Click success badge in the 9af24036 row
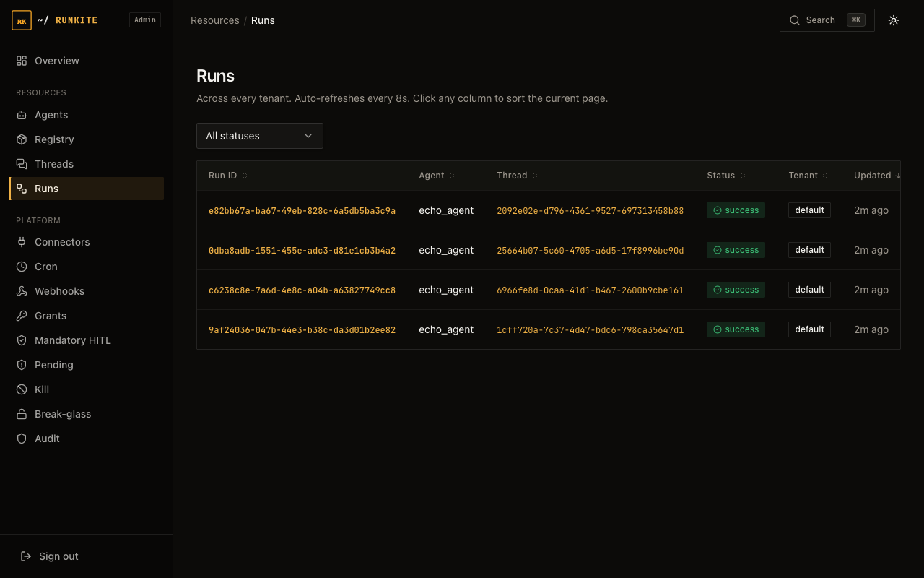This screenshot has width=924, height=578. click(x=736, y=329)
